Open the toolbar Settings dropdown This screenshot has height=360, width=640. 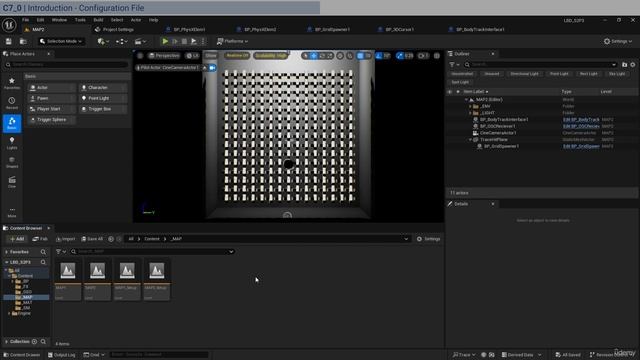tap(618, 41)
